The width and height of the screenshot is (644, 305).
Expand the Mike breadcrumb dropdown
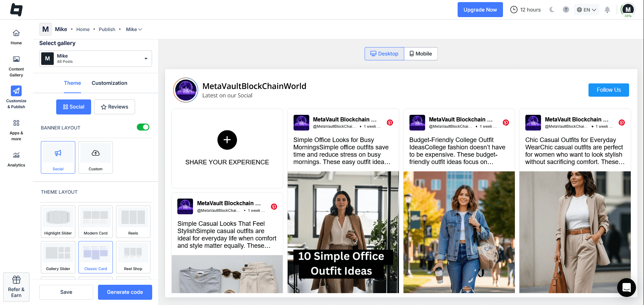(134, 29)
